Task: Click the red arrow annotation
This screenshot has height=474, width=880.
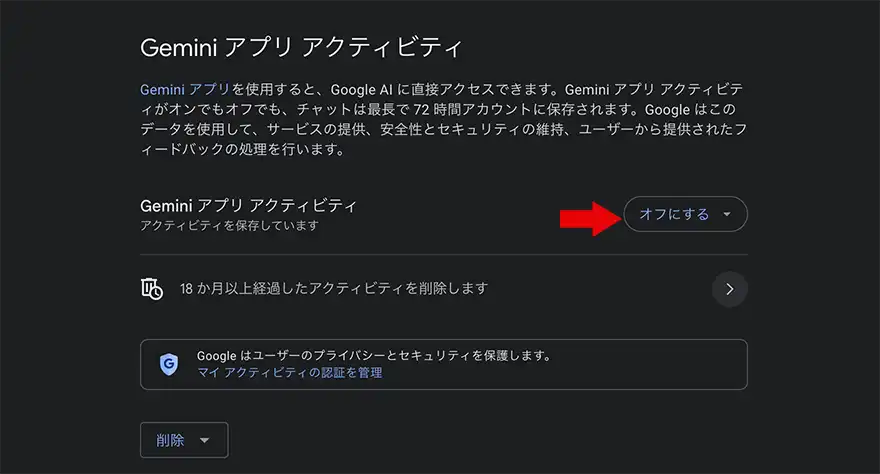Action: pyautogui.click(x=590, y=218)
